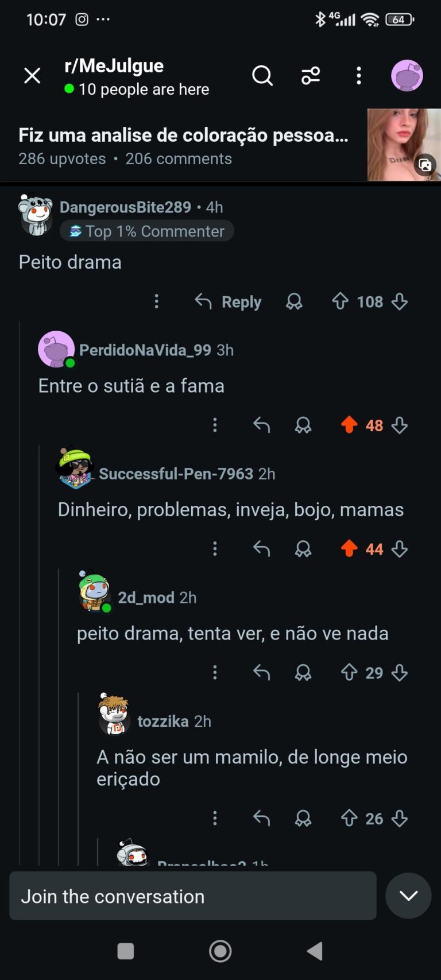This screenshot has width=441, height=980.
Task: Open the search icon in header
Action: tap(262, 76)
